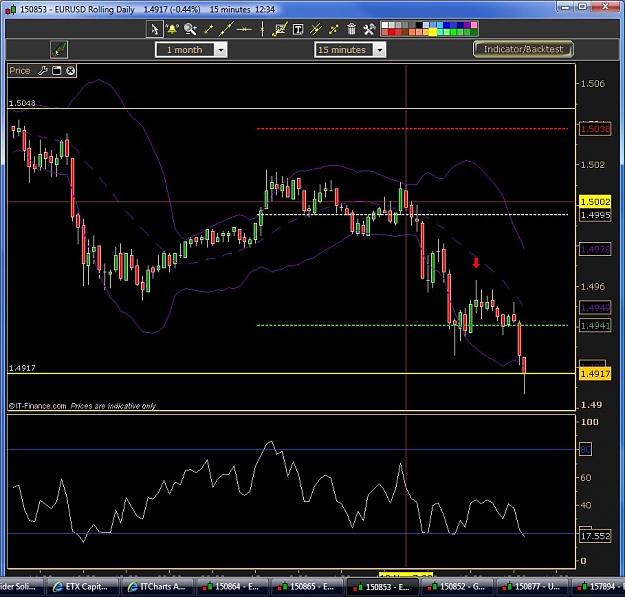
Task: Expand the 15 minutes timeframe dropdown
Action: point(379,50)
